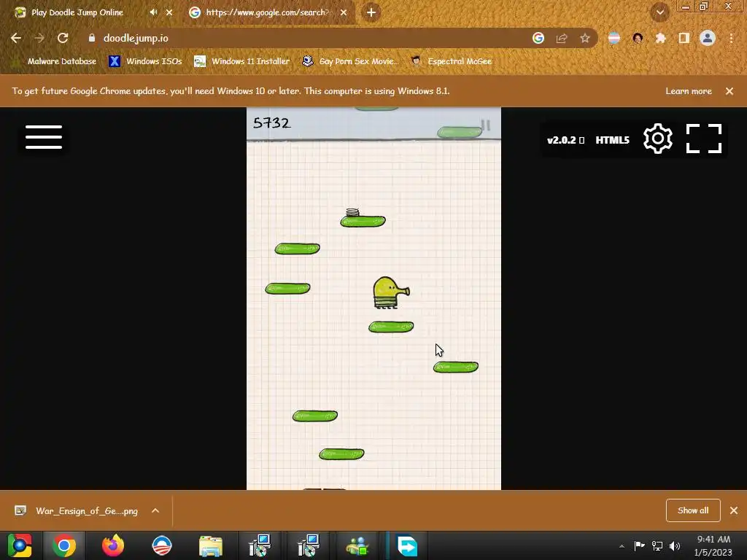Click Learn more about Chrome updates

689,91
